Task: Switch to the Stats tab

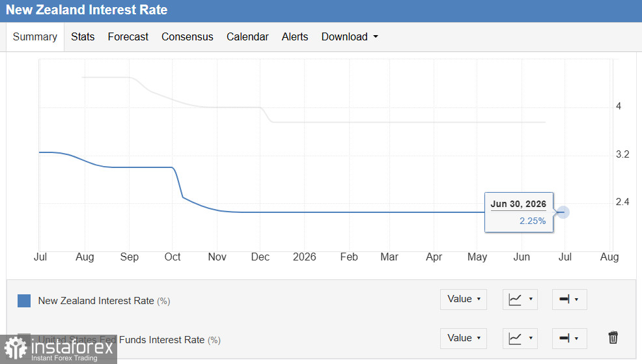Action: click(x=83, y=37)
